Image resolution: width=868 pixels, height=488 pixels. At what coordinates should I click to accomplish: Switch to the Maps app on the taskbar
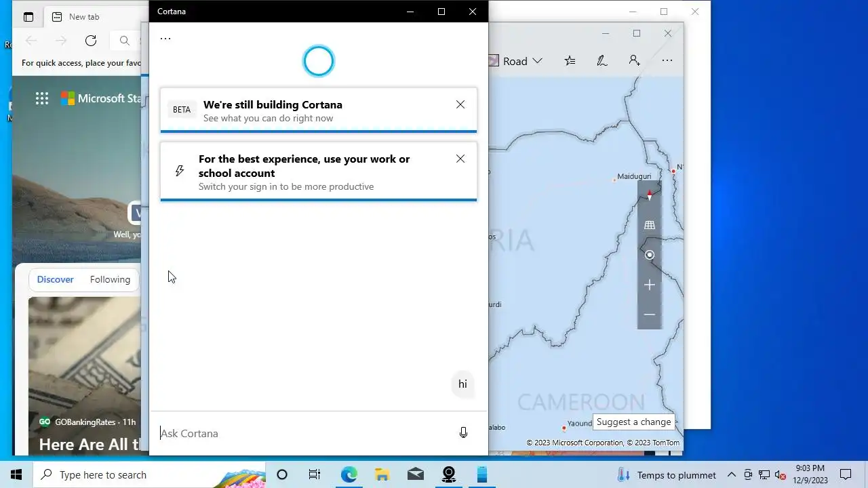pos(449,474)
